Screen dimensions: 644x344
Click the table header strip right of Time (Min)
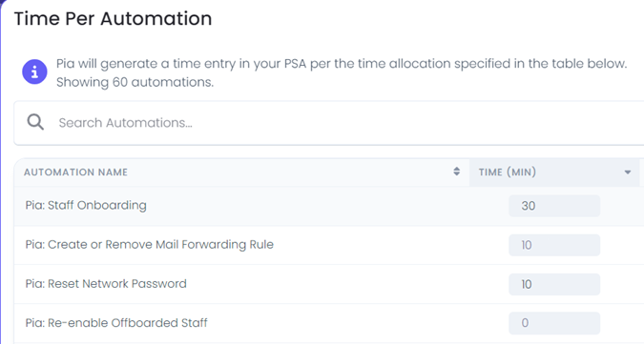[x=641, y=172]
